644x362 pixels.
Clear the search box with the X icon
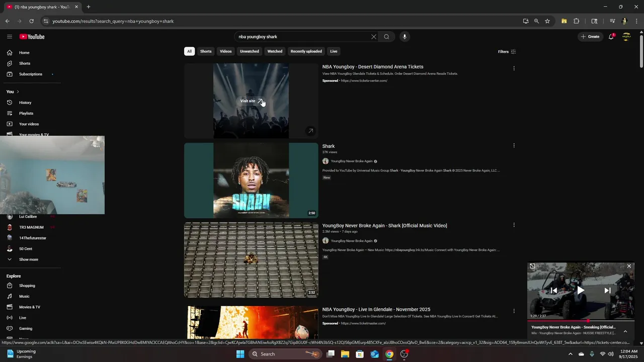[374, 37]
